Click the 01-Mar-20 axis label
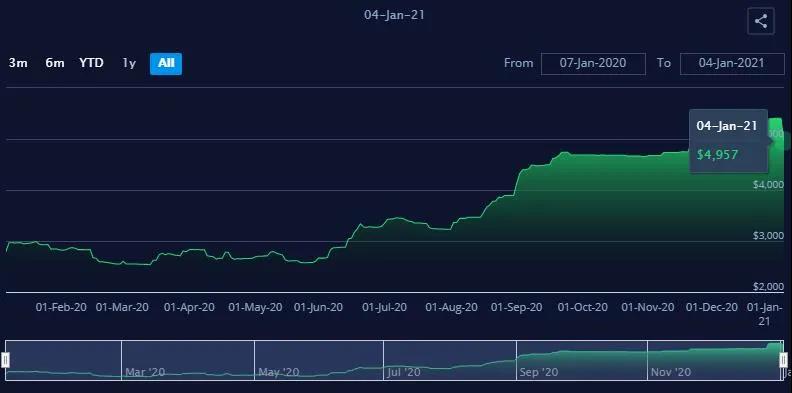 pos(122,307)
